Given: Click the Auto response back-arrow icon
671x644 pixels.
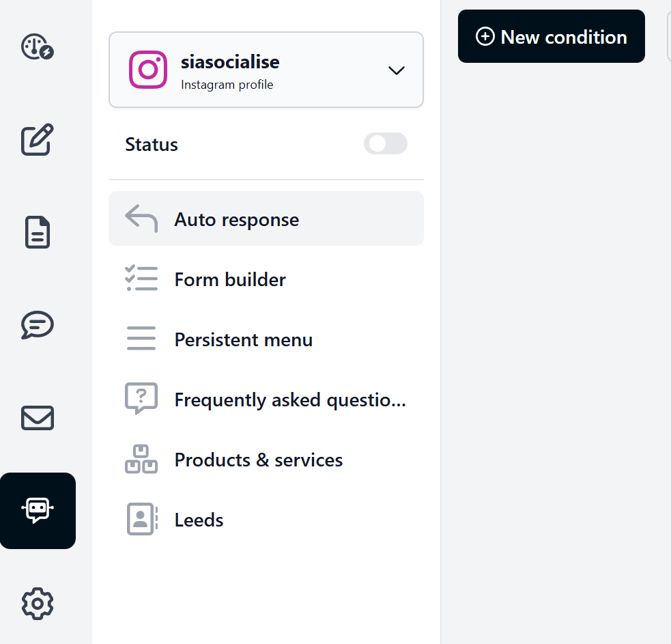Looking at the screenshot, I should click(x=141, y=219).
